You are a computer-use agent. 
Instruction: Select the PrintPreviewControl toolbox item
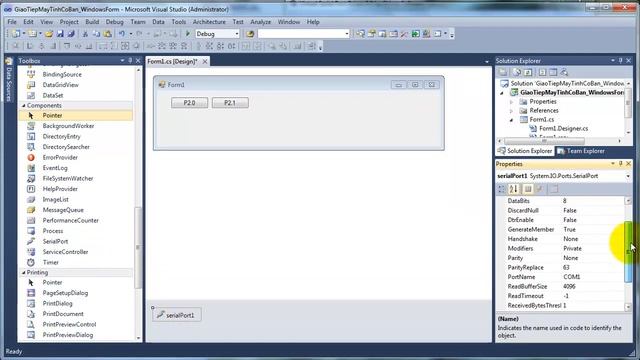click(x=69, y=324)
